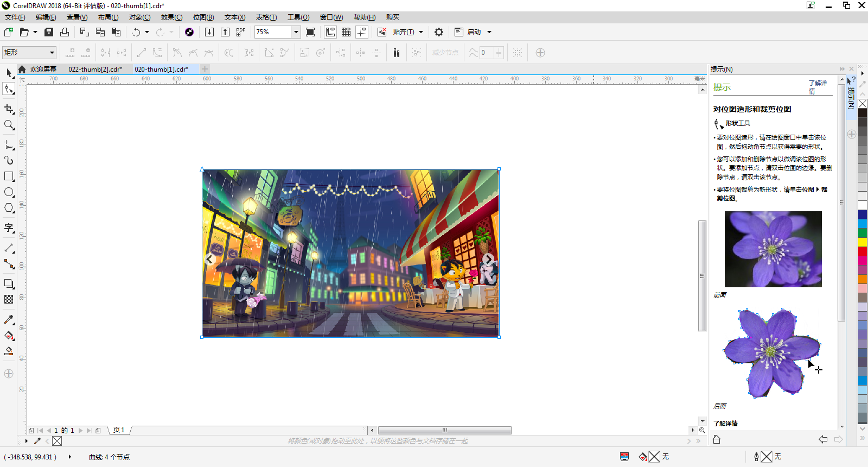The height and width of the screenshot is (467, 868).
Task: Toggle the show guidelines button
Action: tap(362, 32)
